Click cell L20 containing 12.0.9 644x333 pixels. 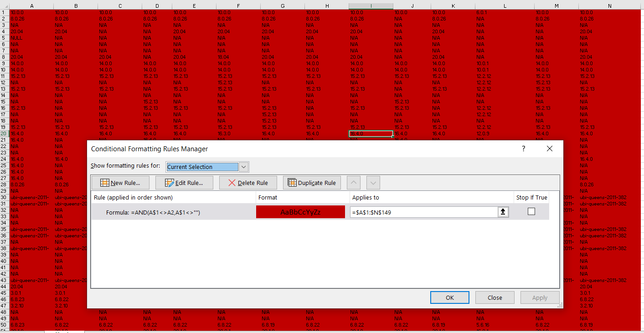pyautogui.click(x=505, y=133)
